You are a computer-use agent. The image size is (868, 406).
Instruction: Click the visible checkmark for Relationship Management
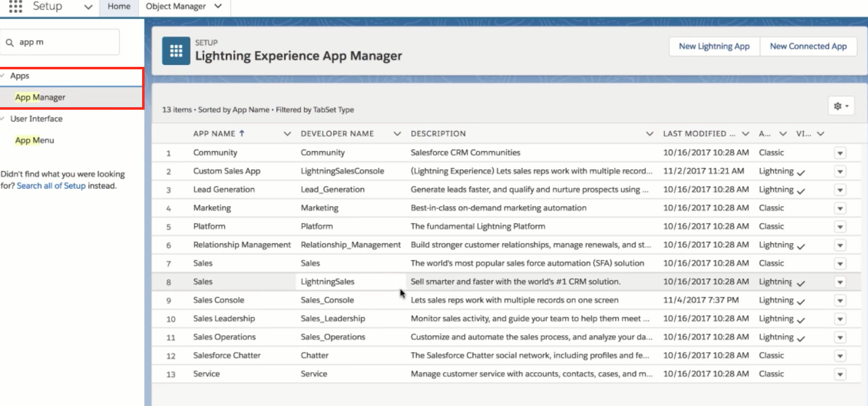tap(801, 247)
